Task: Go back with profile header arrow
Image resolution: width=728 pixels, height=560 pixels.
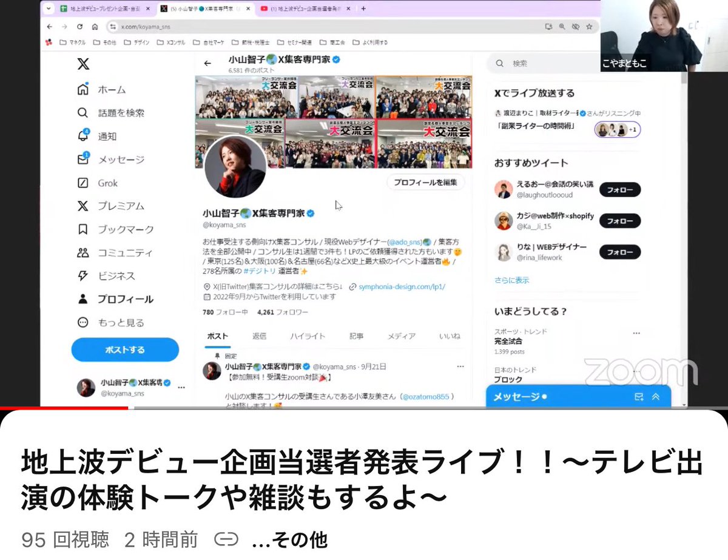Action: point(207,64)
